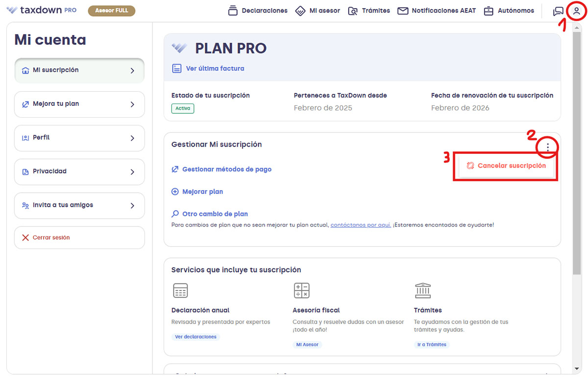Select Mi suscripción in the sidebar
The height and width of the screenshot is (379, 588).
[79, 71]
